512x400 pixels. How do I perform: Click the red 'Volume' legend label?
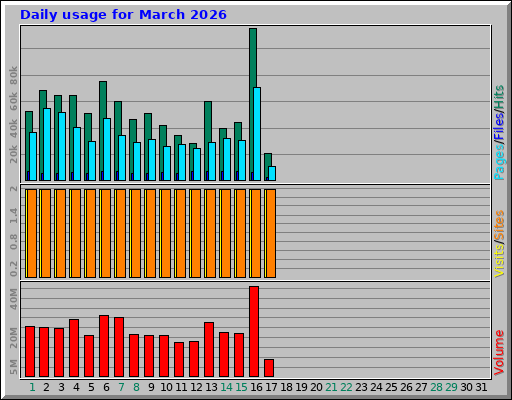499,352
